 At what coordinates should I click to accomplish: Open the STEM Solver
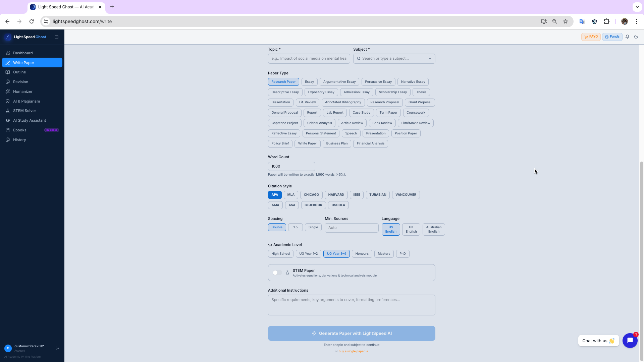coord(32,111)
